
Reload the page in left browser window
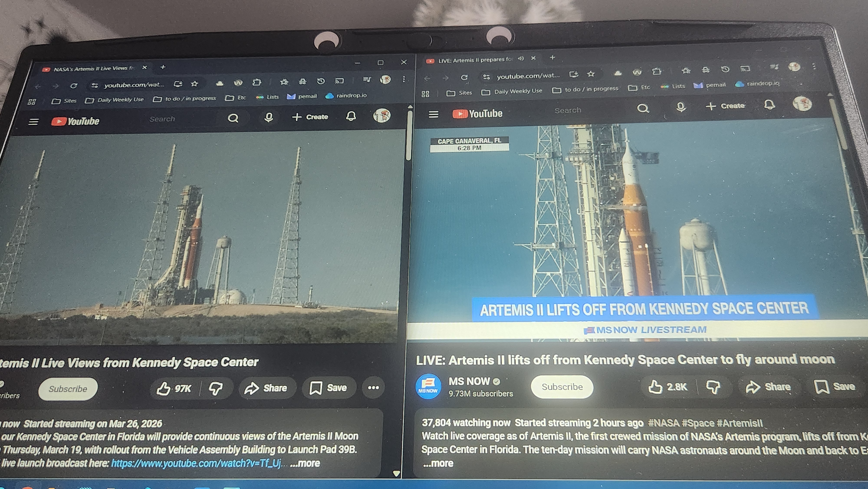(74, 86)
